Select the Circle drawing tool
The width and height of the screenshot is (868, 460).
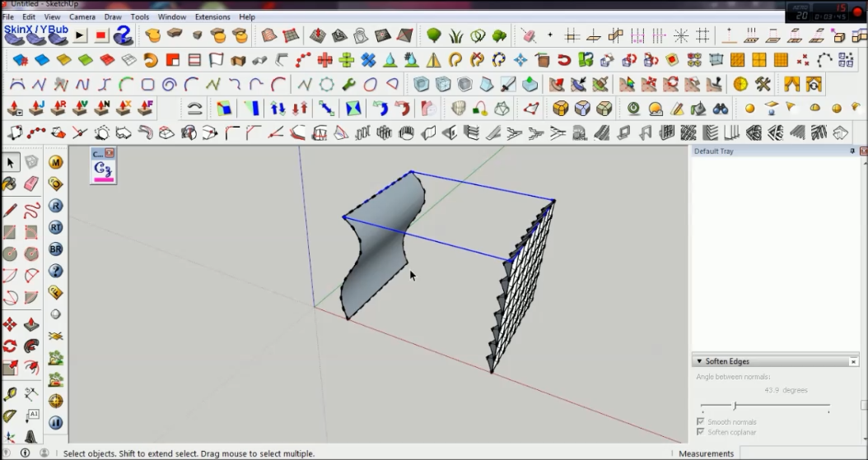pyautogui.click(x=10, y=253)
